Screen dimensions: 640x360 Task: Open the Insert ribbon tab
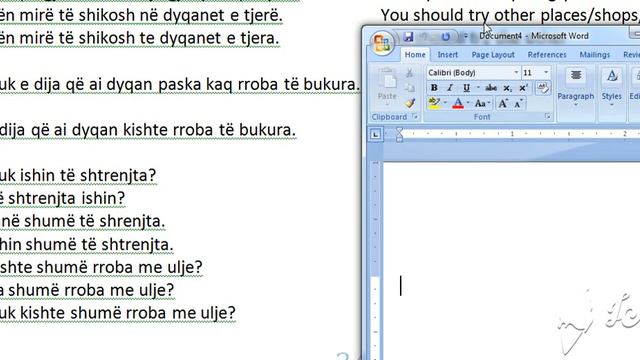coord(447,55)
